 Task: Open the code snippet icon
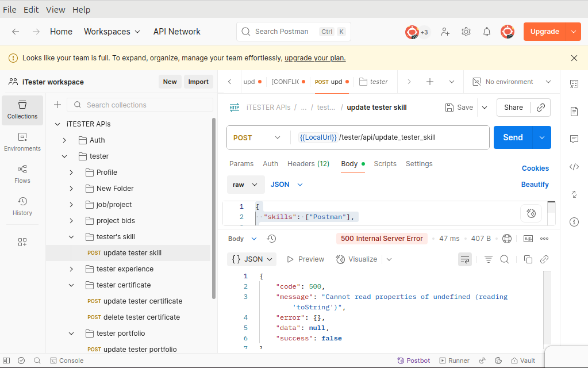tap(574, 167)
